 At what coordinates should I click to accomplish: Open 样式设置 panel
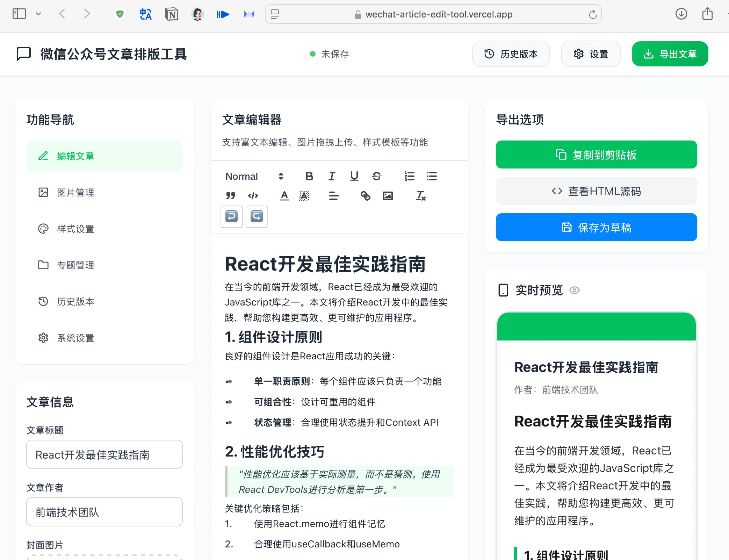[75, 229]
